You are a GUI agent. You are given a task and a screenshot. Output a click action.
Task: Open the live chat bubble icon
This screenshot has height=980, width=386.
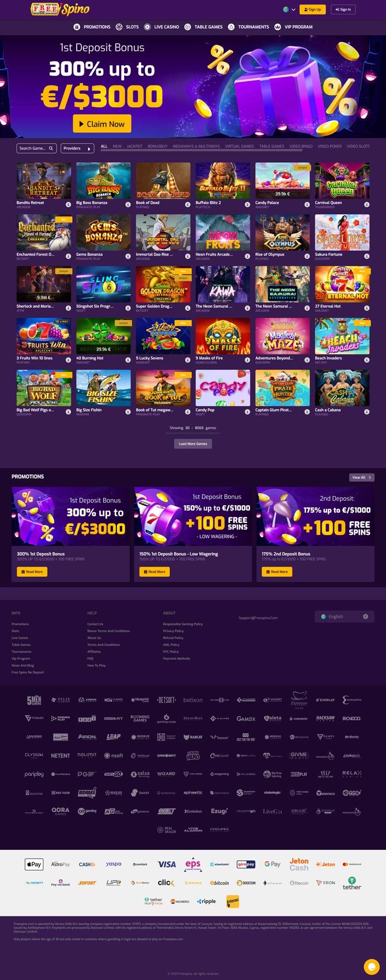372,967
